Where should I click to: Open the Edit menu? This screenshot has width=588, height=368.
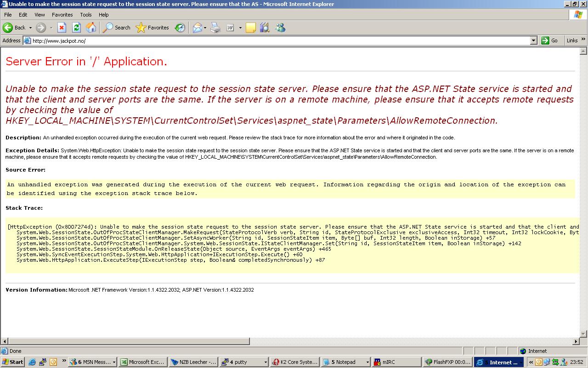(x=23, y=15)
